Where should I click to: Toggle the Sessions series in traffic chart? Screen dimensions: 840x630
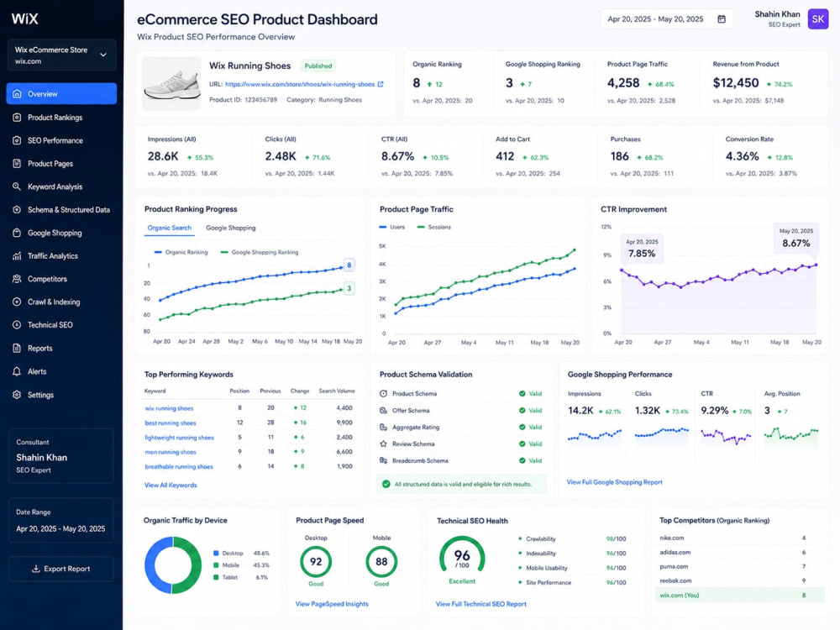(x=434, y=227)
